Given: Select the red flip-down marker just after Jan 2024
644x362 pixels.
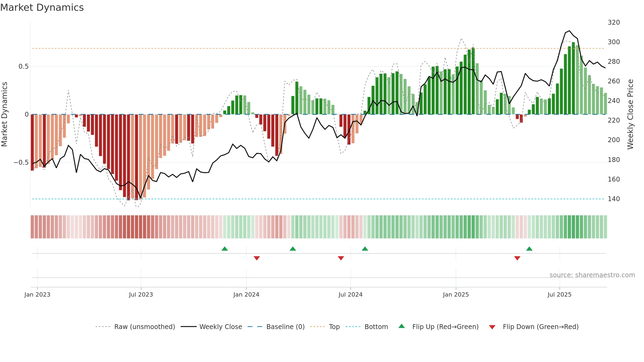Looking at the screenshot, I should [x=257, y=258].
